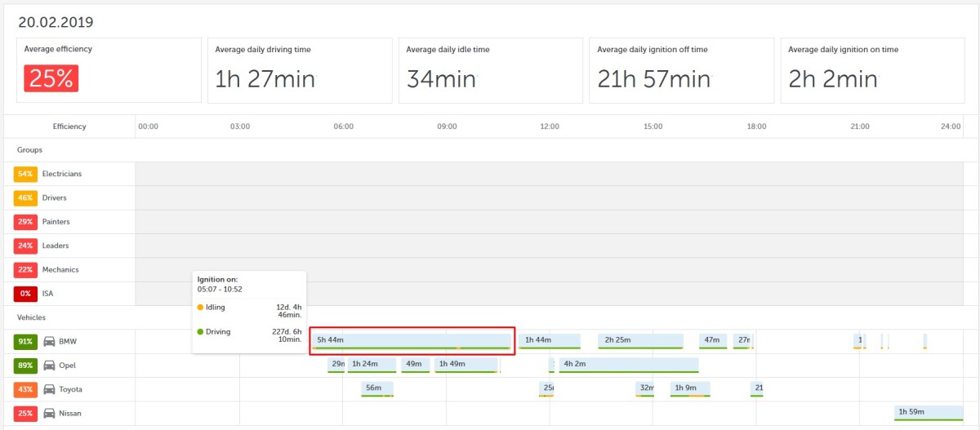This screenshot has height=430, width=980.
Task: Click the 4h 2m trip bar for Opel
Action: (628, 365)
